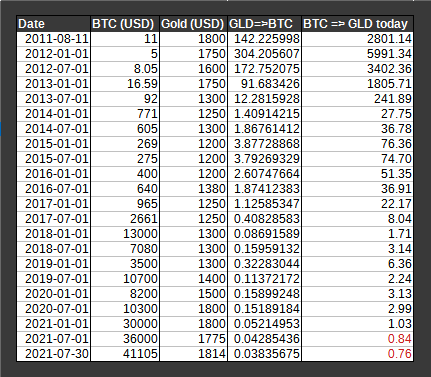Select the BTC => GLD today header

point(358,24)
